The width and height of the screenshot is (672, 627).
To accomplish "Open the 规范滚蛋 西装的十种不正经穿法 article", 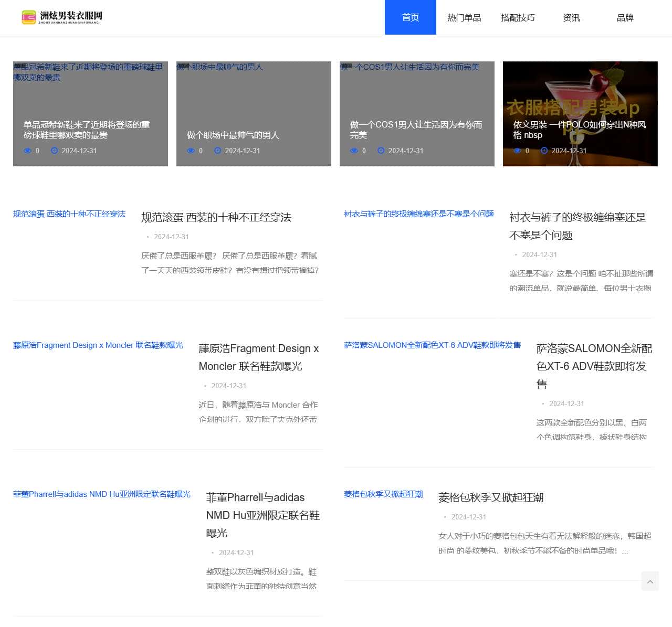I will [x=69, y=214].
